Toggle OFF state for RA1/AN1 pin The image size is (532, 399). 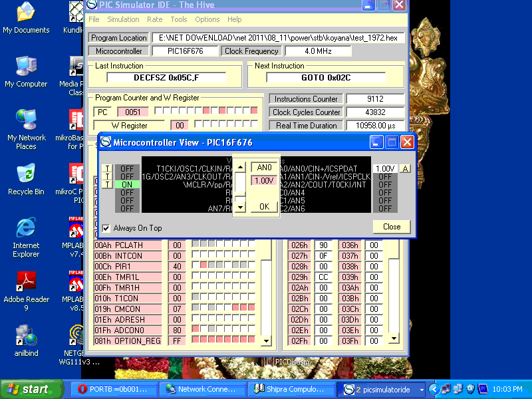point(385,177)
